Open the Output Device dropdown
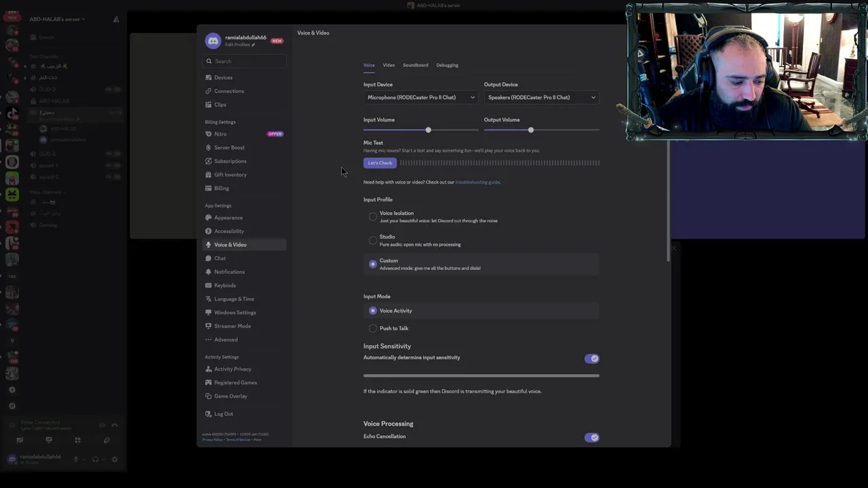Image resolution: width=868 pixels, height=488 pixels. pos(542,98)
